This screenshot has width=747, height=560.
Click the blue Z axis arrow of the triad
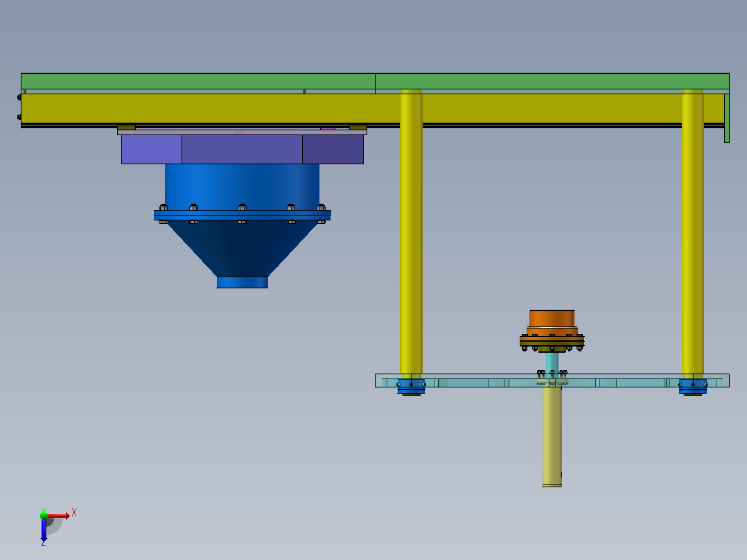44,530
